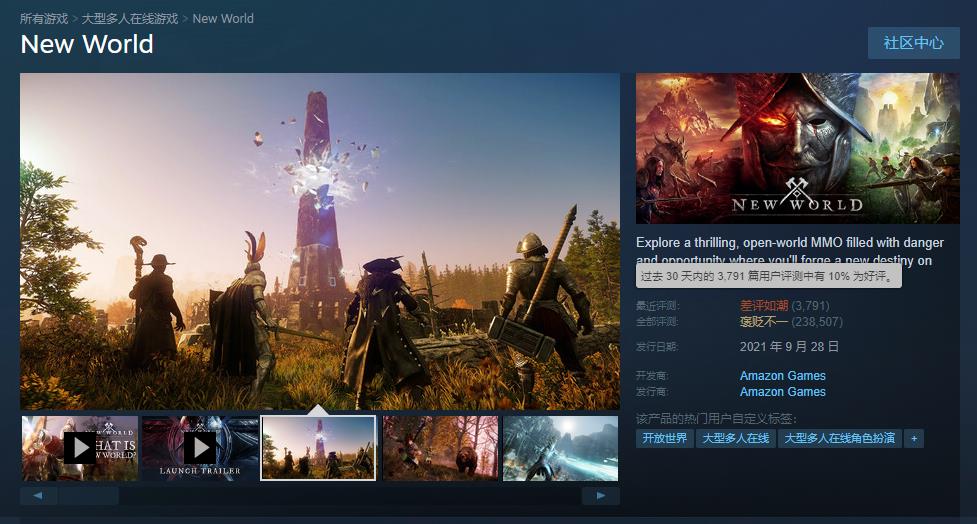Select the 大型多人在线角色扮演 tag
The height and width of the screenshot is (524, 977).
pyautogui.click(x=839, y=438)
